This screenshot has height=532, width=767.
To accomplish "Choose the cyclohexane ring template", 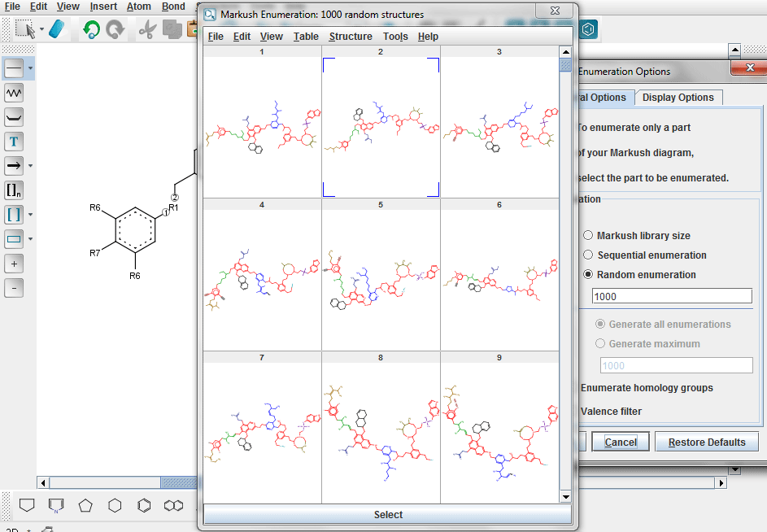I will pos(115,505).
